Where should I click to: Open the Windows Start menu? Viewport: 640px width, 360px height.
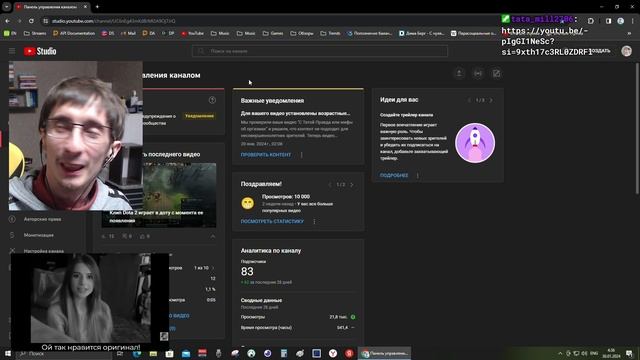[7, 353]
